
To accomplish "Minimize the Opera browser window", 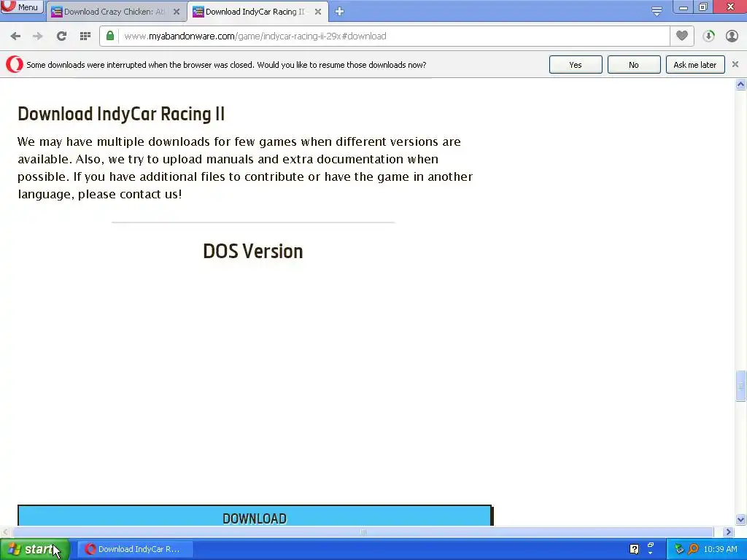I will click(x=683, y=7).
